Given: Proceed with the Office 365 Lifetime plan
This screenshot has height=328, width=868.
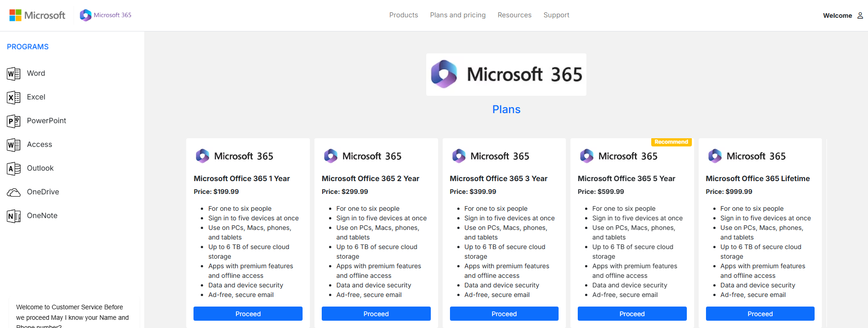Looking at the screenshot, I should (x=760, y=314).
